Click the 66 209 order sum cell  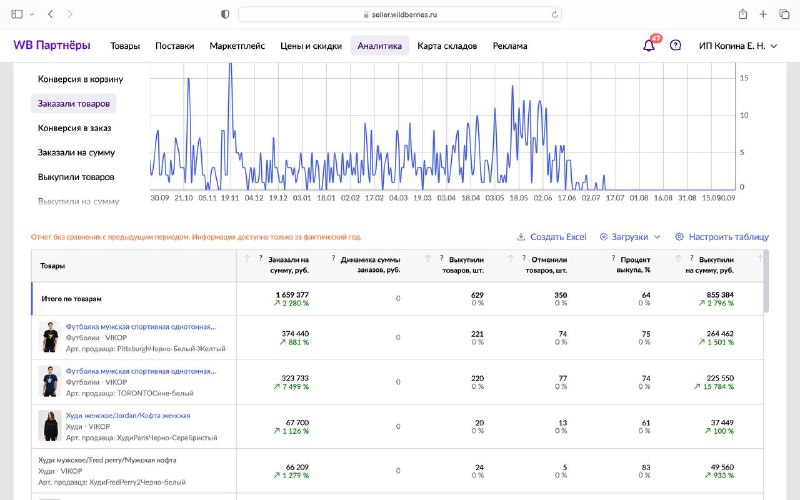coord(297,467)
